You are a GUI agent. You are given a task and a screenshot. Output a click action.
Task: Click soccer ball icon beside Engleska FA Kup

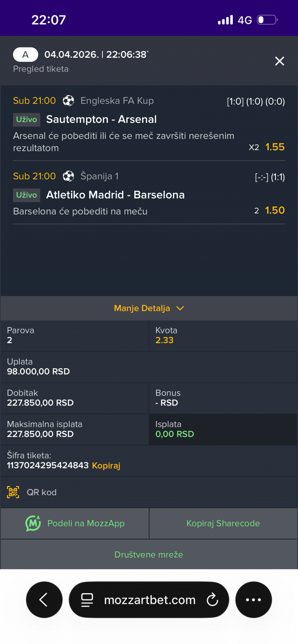[x=69, y=101]
